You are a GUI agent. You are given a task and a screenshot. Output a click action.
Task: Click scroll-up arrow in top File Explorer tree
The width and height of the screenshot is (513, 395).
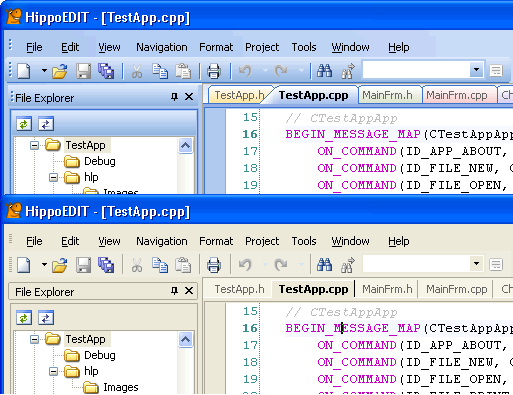(x=185, y=146)
